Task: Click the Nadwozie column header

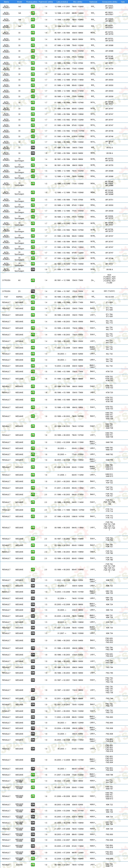Action: pyautogui.click(x=93, y=2)
